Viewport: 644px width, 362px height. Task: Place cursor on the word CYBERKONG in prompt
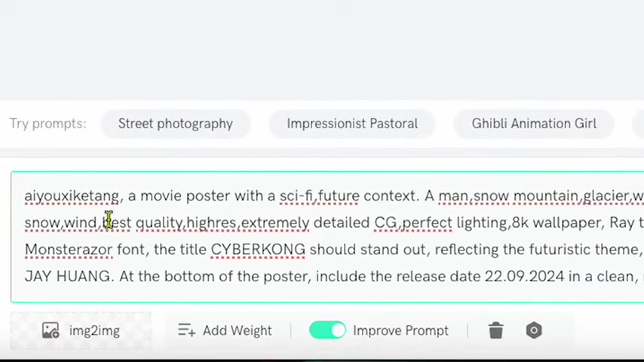258,250
